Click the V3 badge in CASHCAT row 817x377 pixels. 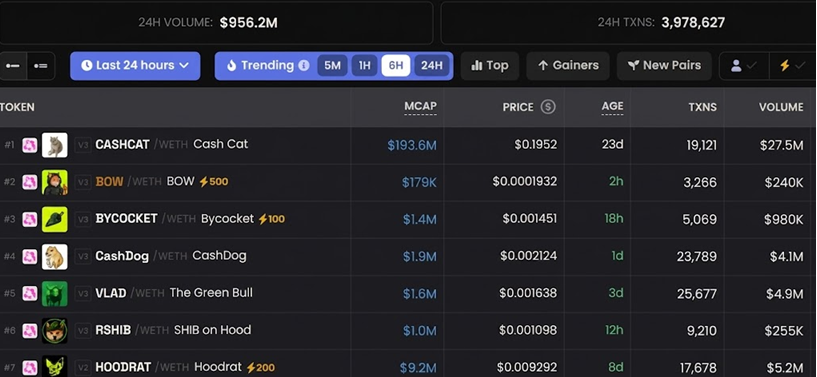coord(83,145)
